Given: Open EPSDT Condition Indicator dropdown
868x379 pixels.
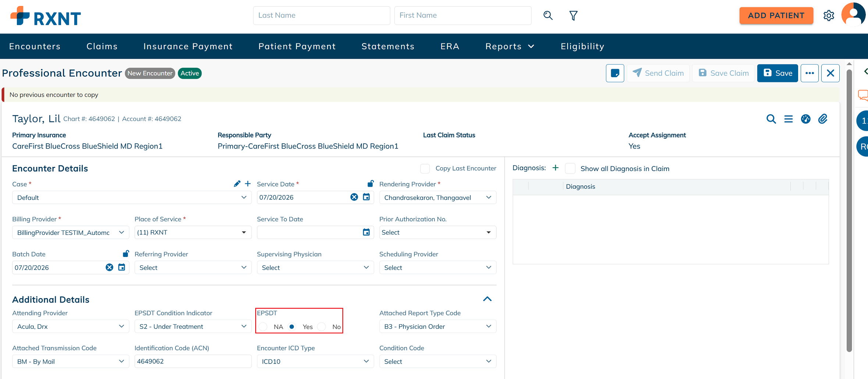Looking at the screenshot, I should coord(193,326).
